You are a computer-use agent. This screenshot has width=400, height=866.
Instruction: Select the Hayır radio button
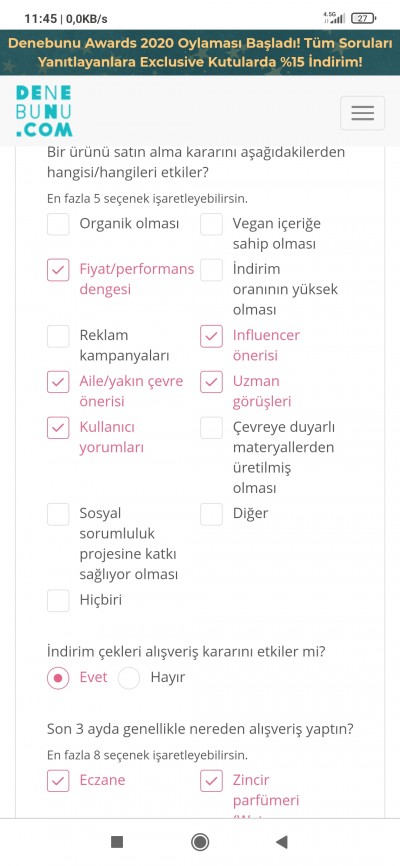tap(129, 678)
